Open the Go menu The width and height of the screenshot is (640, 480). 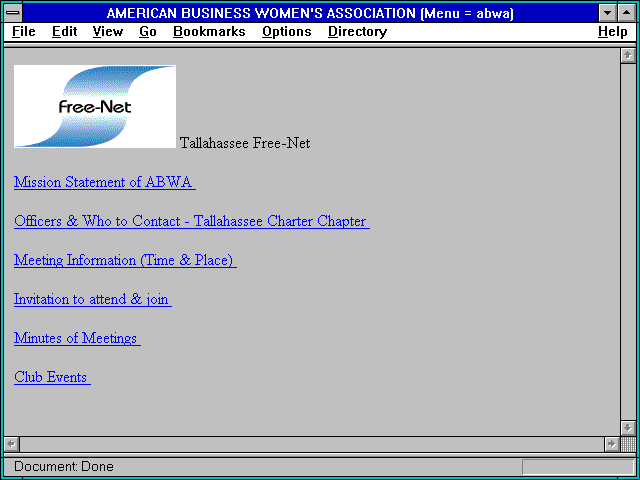[148, 32]
